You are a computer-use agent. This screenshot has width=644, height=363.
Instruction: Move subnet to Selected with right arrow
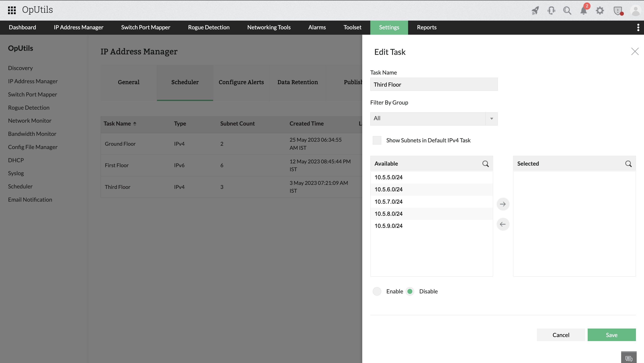[503, 204]
